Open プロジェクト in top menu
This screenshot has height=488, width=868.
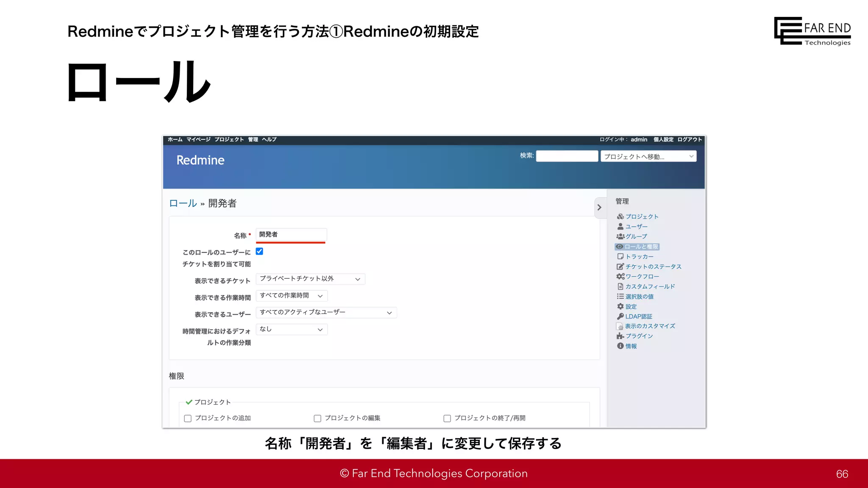pos(229,139)
